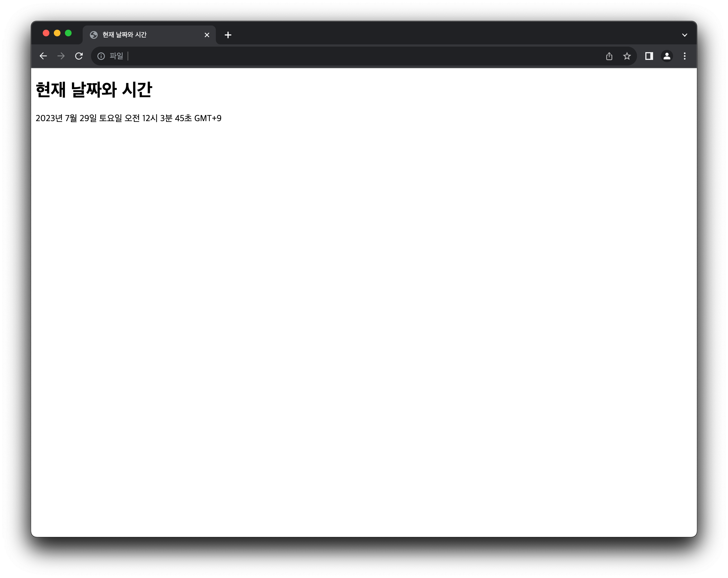The height and width of the screenshot is (578, 728).
Task: Open the user profile icon
Action: pos(666,56)
